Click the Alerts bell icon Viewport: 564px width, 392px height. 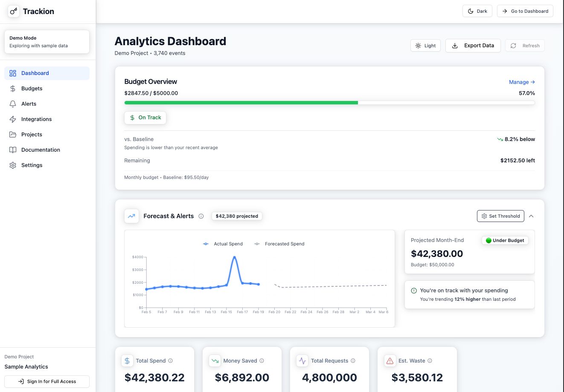click(13, 104)
